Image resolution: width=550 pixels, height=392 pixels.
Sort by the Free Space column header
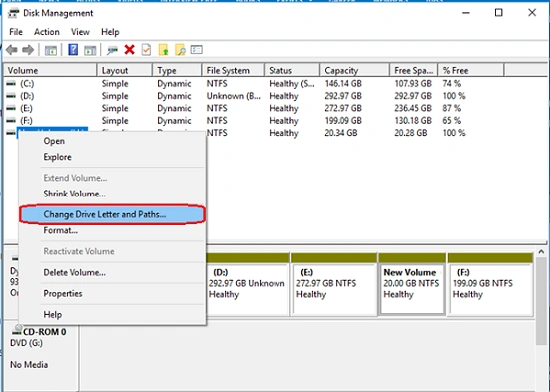click(x=414, y=70)
